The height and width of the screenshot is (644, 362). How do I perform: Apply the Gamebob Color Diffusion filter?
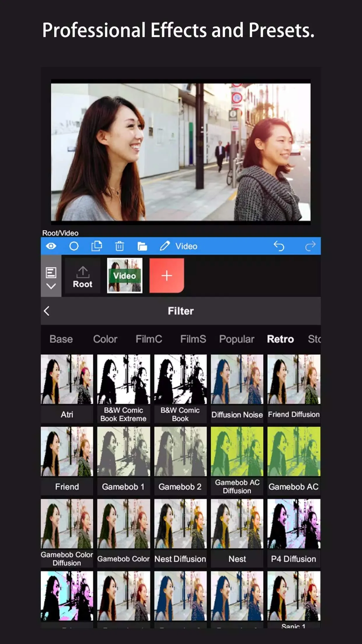click(x=67, y=533)
